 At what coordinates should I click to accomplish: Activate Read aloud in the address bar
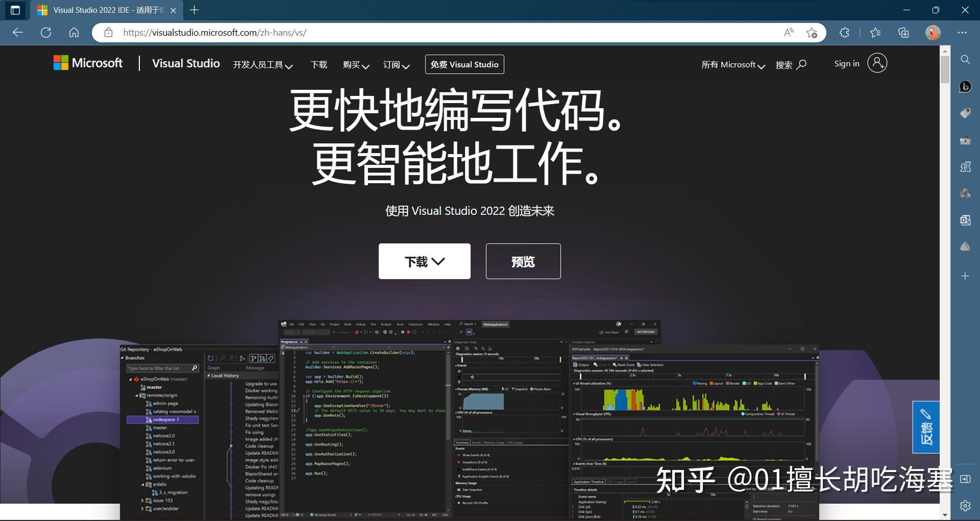tap(789, 32)
